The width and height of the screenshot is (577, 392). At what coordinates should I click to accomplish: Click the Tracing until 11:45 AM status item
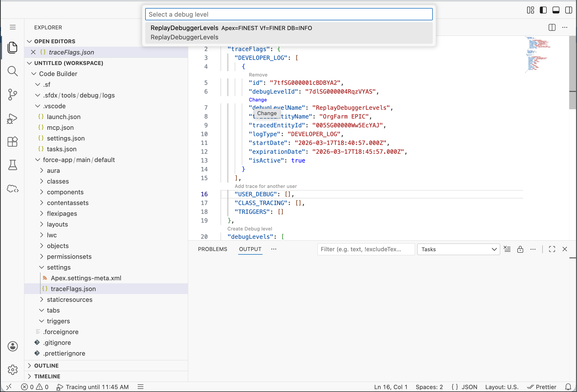(x=92, y=387)
